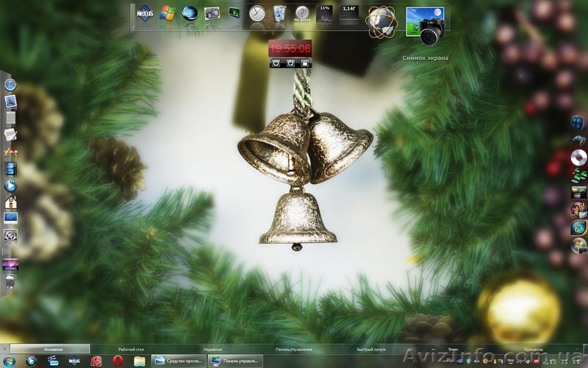The height and width of the screenshot is (368, 588).
Task: Launch the Calculator icon in left dock
Action: (x=10, y=118)
